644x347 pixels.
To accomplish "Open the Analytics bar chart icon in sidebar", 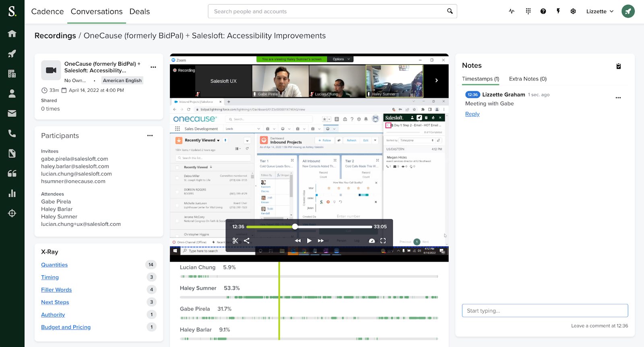I will tap(12, 193).
